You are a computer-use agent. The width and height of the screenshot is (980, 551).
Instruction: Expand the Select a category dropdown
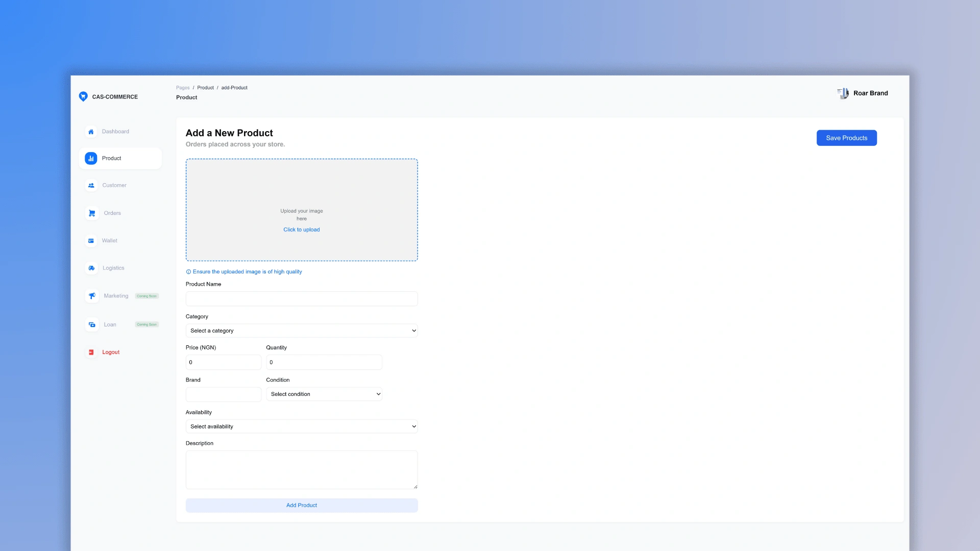pyautogui.click(x=302, y=331)
